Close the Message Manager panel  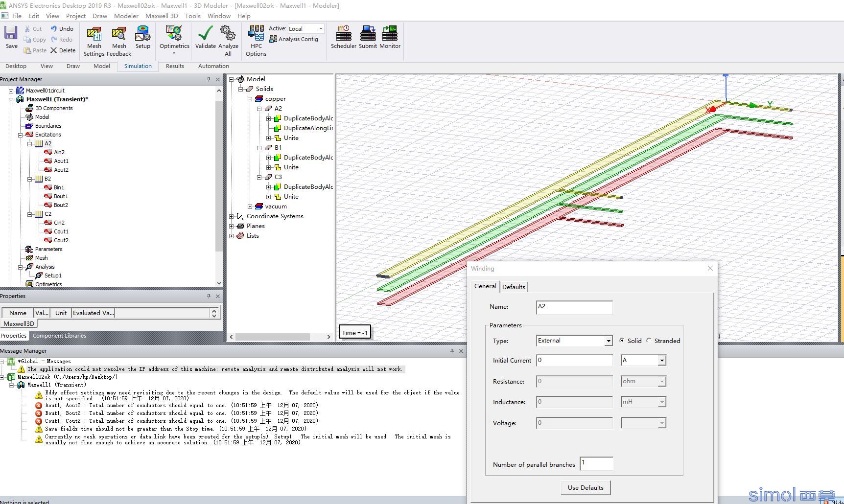pyautogui.click(x=461, y=351)
